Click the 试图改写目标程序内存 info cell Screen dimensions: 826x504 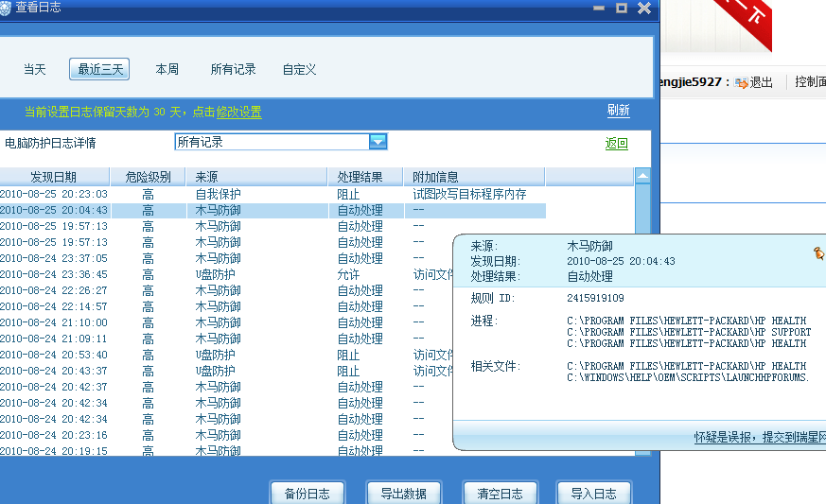point(469,194)
